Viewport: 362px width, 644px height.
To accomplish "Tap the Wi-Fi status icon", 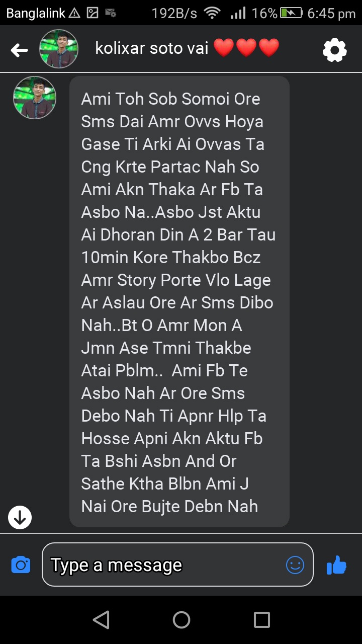I will coord(213,13).
